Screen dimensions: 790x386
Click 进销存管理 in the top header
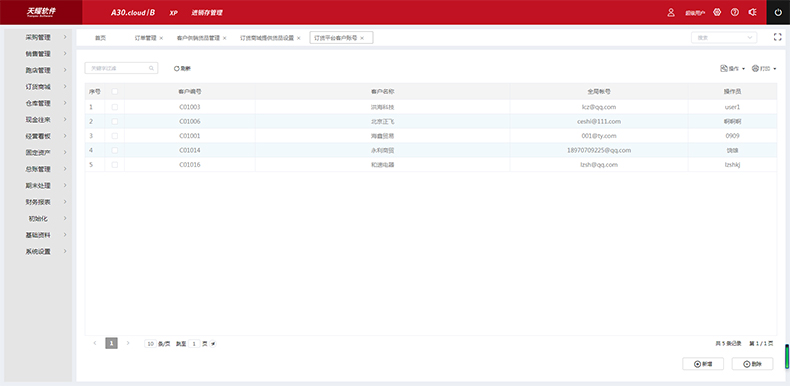pos(207,13)
